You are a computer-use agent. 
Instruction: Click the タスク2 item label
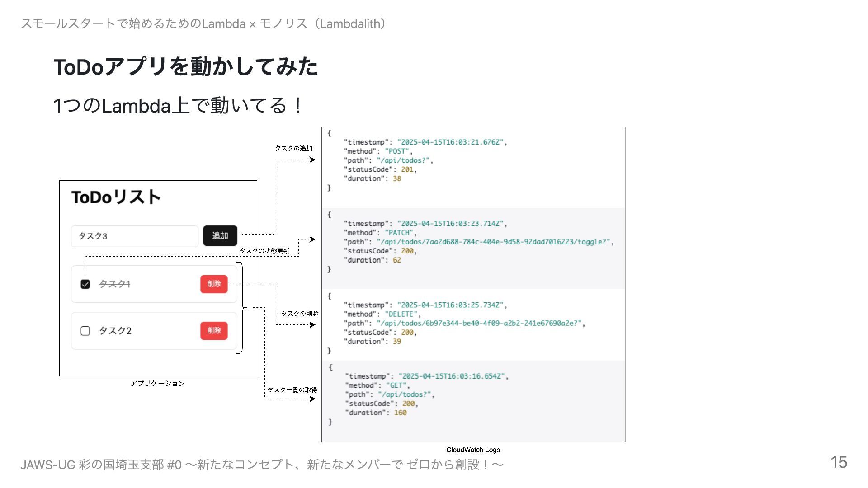(x=115, y=331)
